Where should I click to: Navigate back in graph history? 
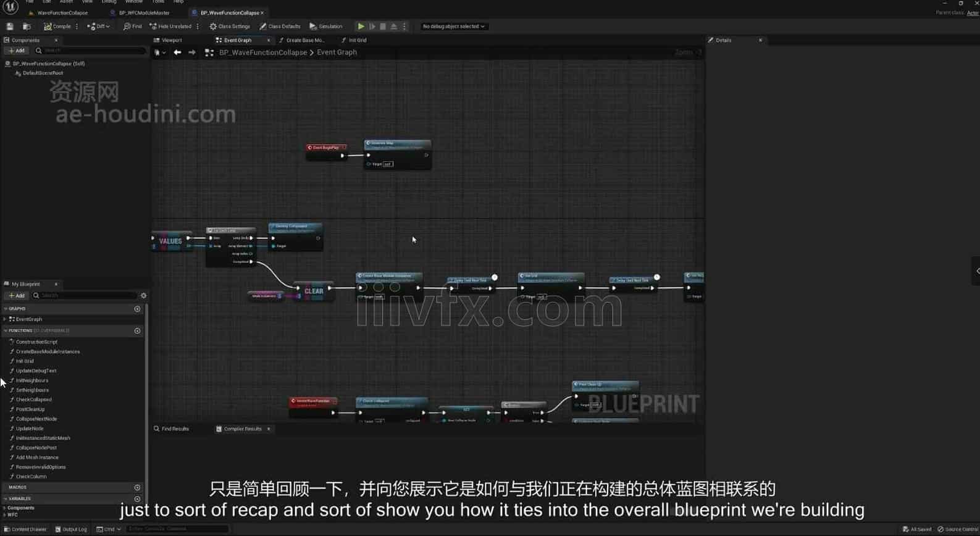tap(177, 52)
